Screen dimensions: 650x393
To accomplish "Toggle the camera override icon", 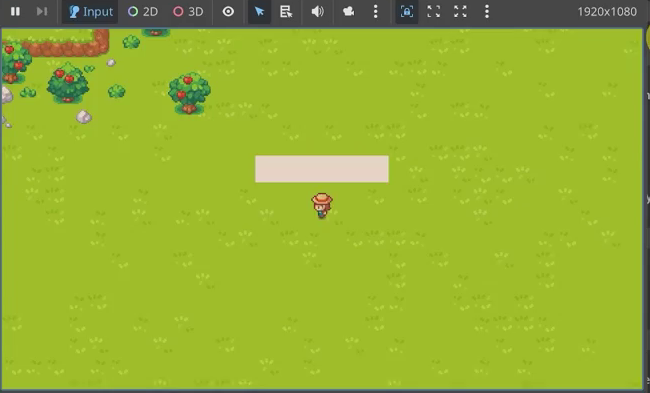I will coord(348,12).
